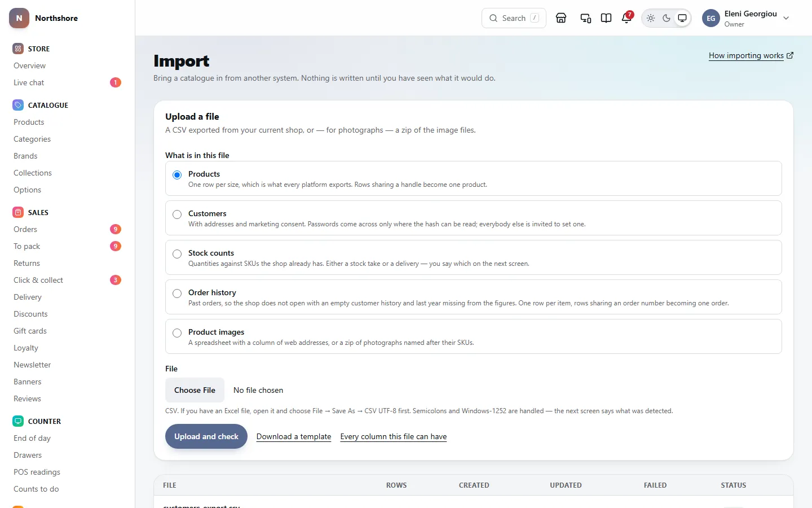Expand the Eleni Georgiou account menu chevron
The height and width of the screenshot is (508, 812).
click(786, 18)
